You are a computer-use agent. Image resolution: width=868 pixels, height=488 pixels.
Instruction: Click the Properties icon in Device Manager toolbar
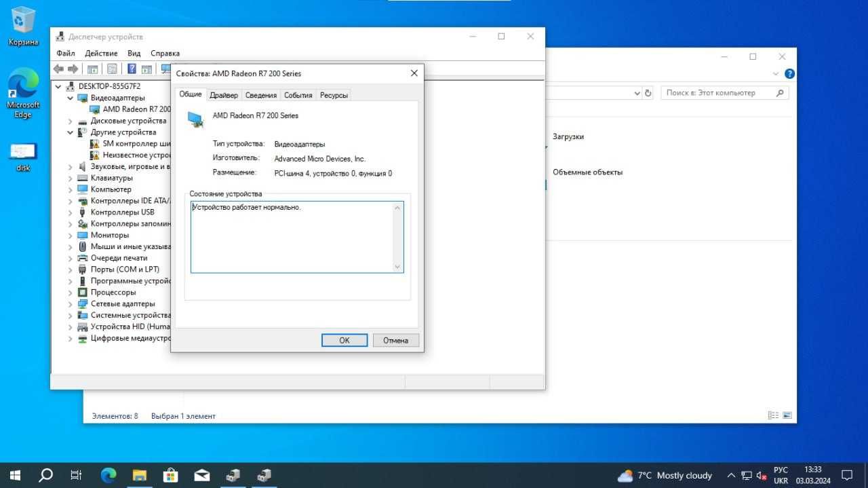112,69
